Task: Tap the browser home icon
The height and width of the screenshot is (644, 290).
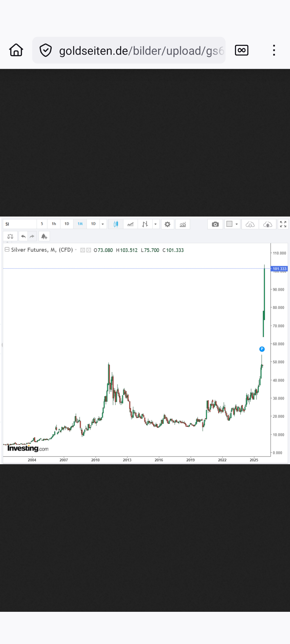Action: 16,50
